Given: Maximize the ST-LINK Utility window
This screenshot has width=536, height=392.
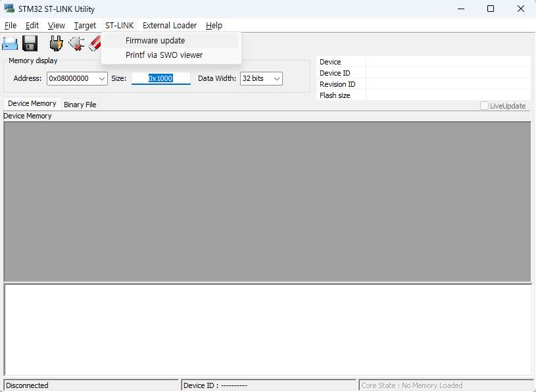Looking at the screenshot, I should [x=491, y=9].
